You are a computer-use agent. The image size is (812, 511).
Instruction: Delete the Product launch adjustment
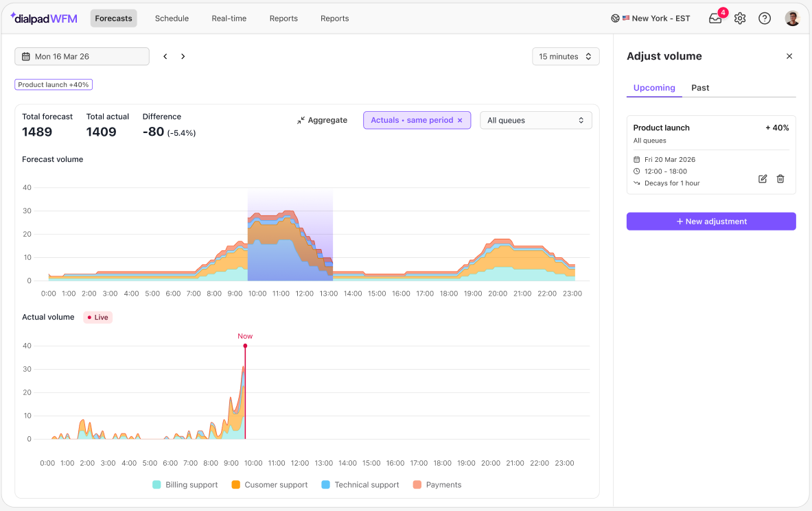click(780, 178)
